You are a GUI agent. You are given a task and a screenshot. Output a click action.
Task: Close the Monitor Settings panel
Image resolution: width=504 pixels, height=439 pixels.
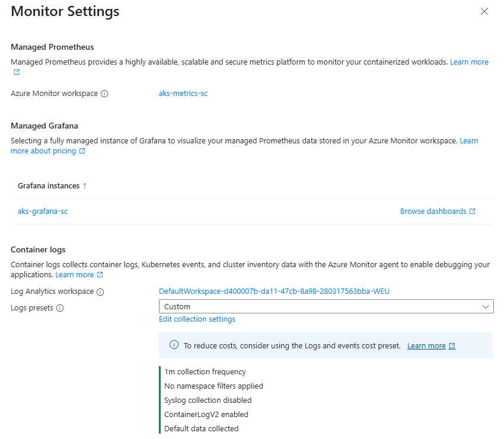[484, 11]
